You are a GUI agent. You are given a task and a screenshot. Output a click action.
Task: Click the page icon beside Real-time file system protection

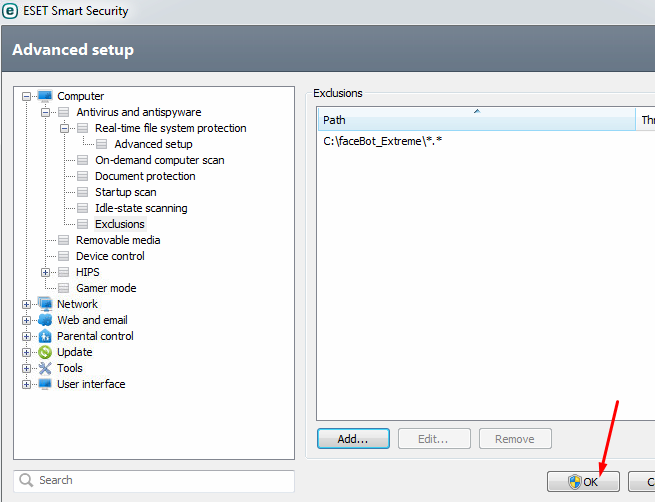83,128
